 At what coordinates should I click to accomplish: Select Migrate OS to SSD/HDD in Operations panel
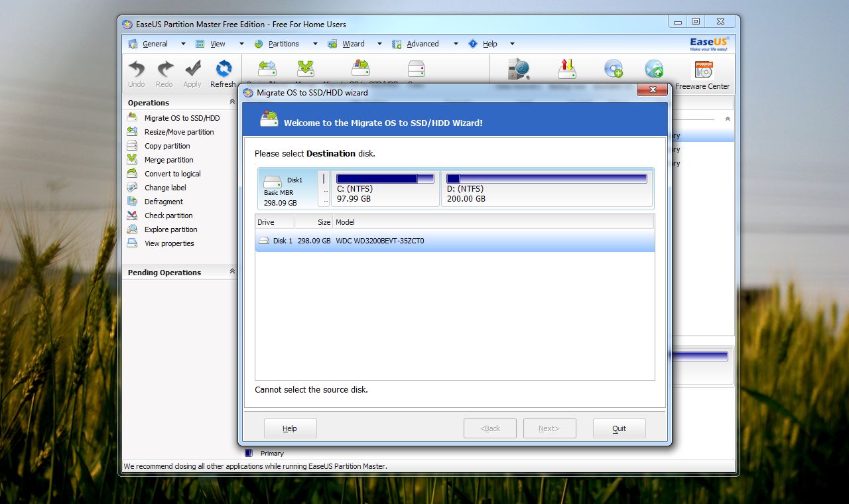182,118
